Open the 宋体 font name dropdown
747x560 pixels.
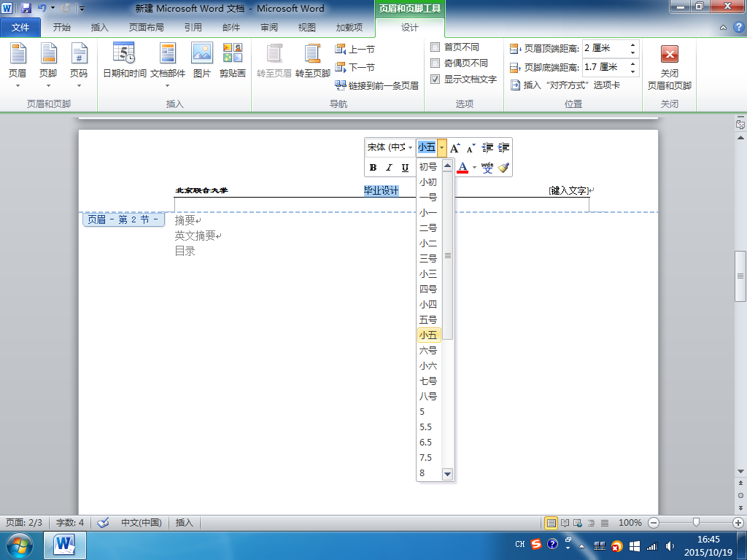click(x=410, y=147)
